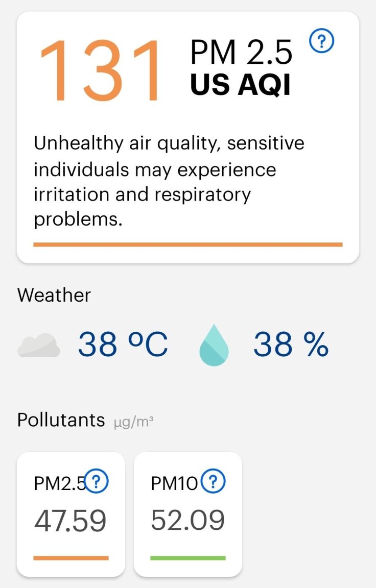
Task: Tap the green level bar under PM10
Action: (188, 558)
